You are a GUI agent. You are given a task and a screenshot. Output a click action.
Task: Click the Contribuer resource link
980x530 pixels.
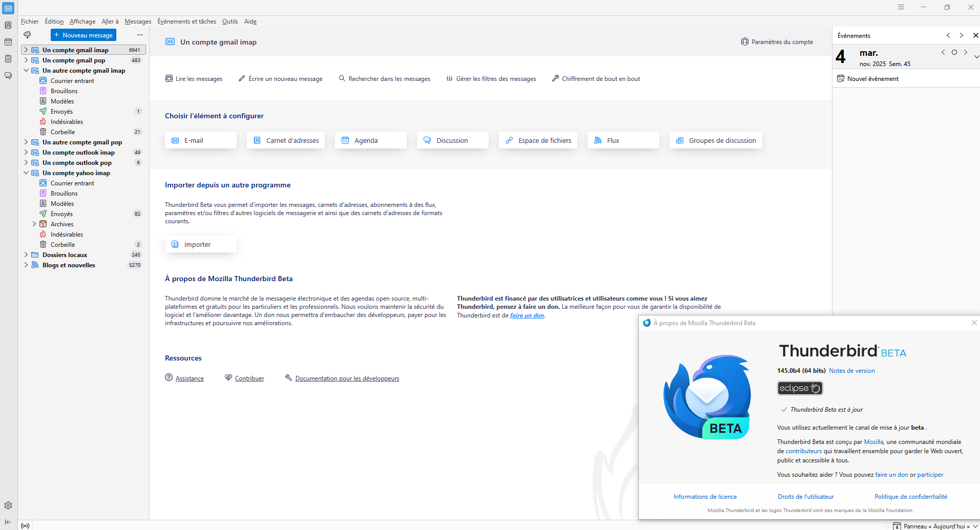(249, 378)
